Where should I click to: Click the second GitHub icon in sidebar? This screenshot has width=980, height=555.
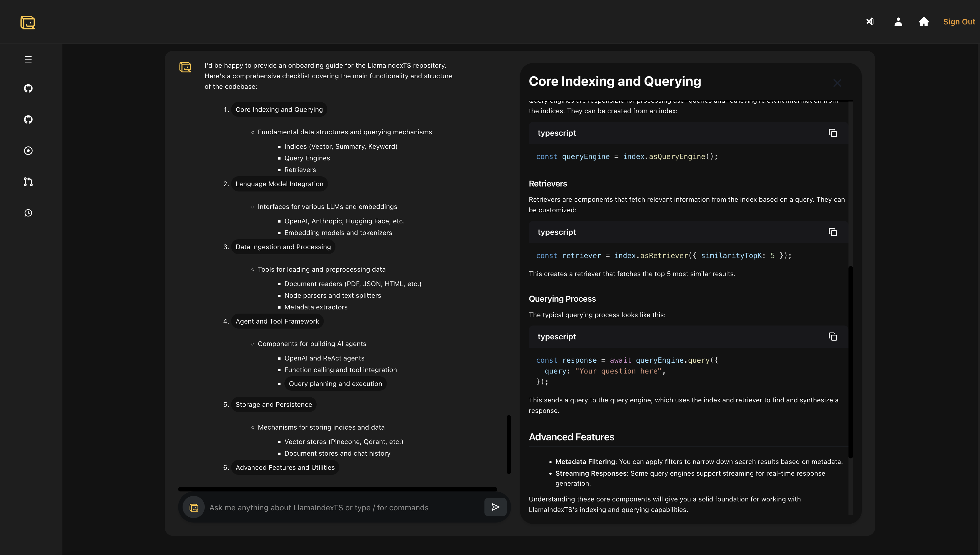pos(28,120)
